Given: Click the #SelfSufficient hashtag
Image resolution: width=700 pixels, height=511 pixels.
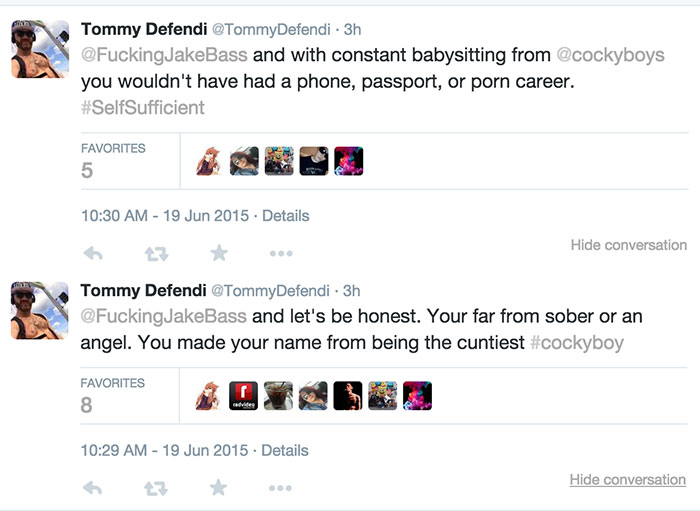Looking at the screenshot, I should pos(142,107).
